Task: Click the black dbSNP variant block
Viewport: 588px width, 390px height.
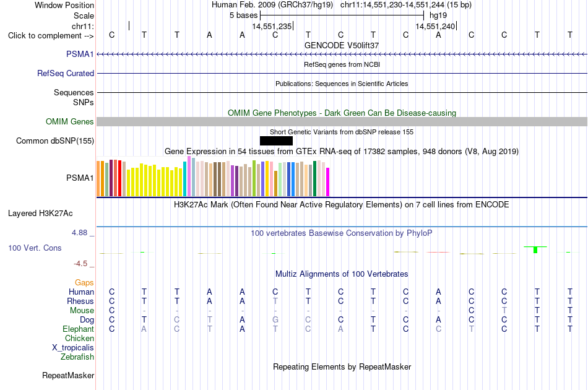Action: point(276,141)
